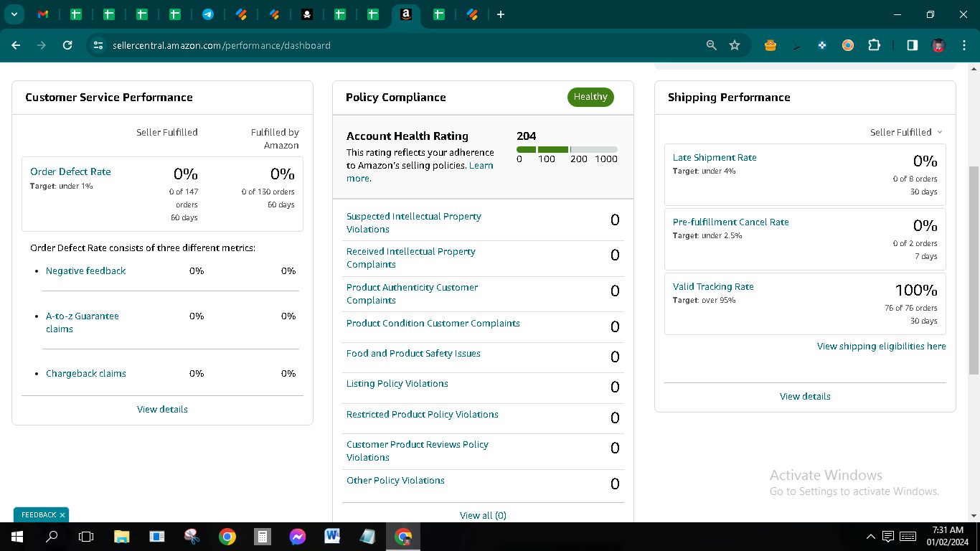
Task: Close the FEEDBACK tab with its X
Action: [62, 515]
